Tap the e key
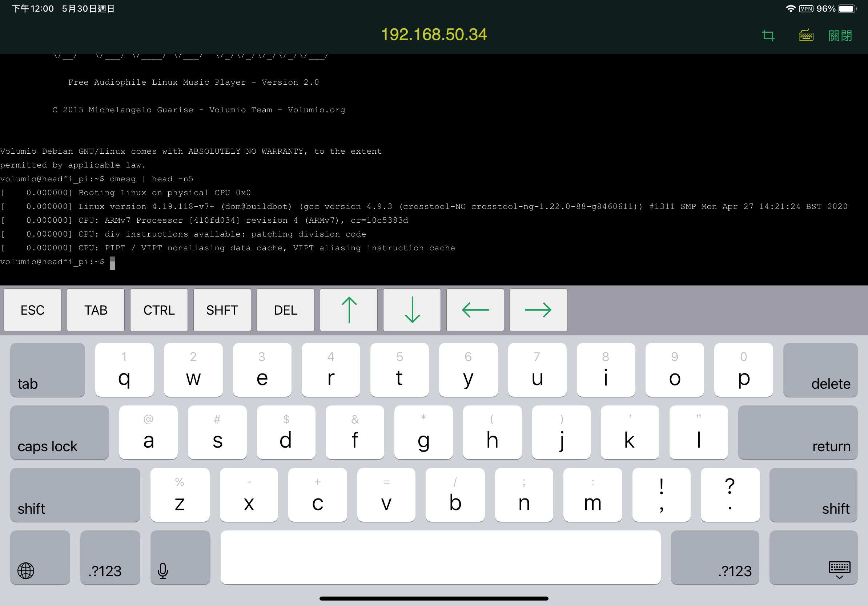Image resolution: width=868 pixels, height=606 pixels. click(262, 370)
